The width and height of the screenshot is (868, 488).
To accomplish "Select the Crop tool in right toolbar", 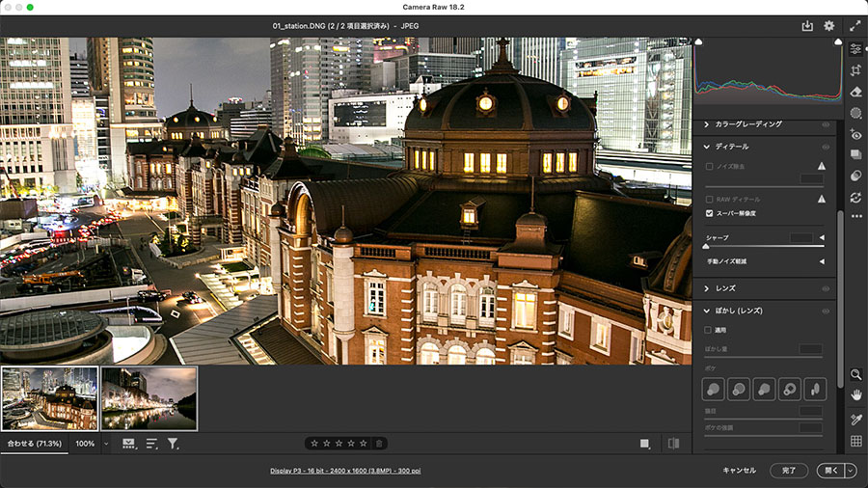I will coord(855,70).
